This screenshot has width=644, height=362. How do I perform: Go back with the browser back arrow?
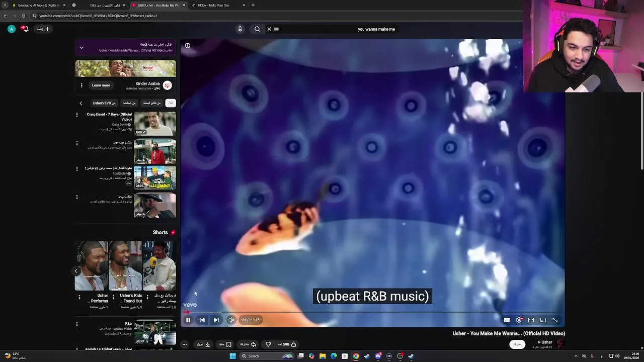(6, 16)
